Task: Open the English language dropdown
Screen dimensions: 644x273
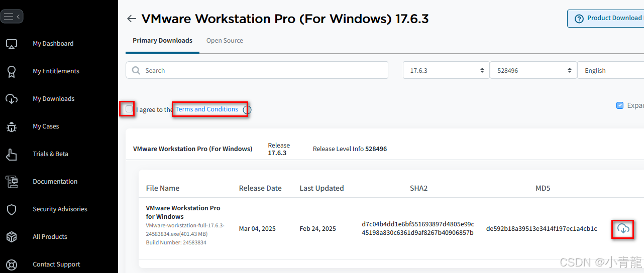Action: pyautogui.click(x=611, y=70)
